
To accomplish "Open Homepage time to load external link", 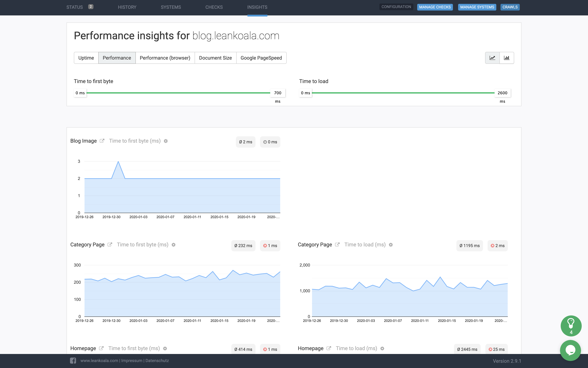I will click(329, 348).
